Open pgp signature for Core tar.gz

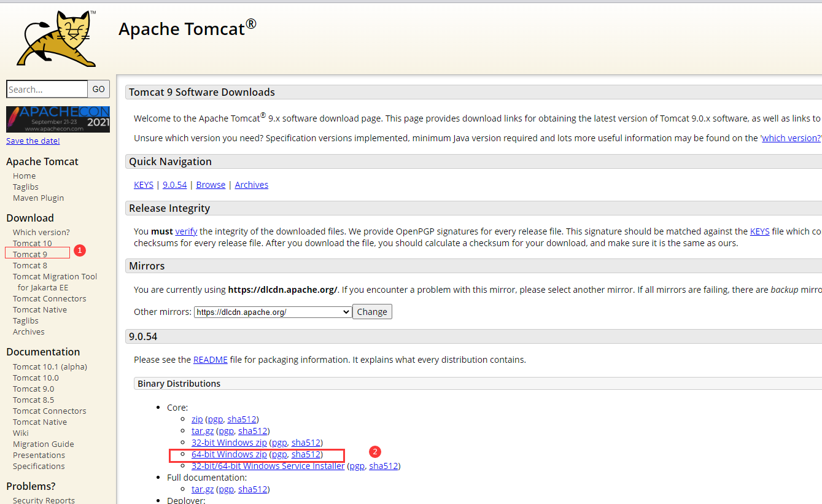(226, 431)
